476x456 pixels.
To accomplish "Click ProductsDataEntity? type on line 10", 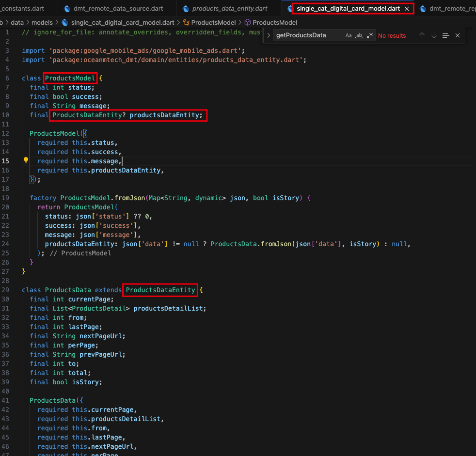I will [89, 115].
